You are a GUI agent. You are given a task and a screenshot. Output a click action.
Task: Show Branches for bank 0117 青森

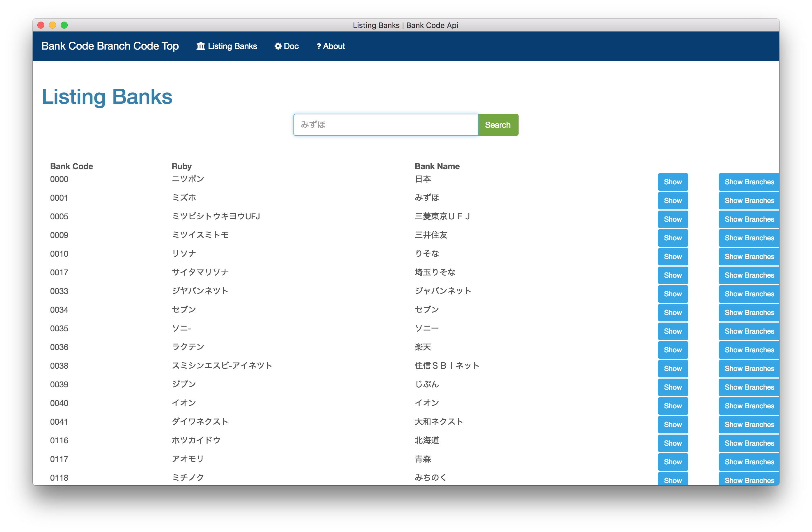point(749,462)
